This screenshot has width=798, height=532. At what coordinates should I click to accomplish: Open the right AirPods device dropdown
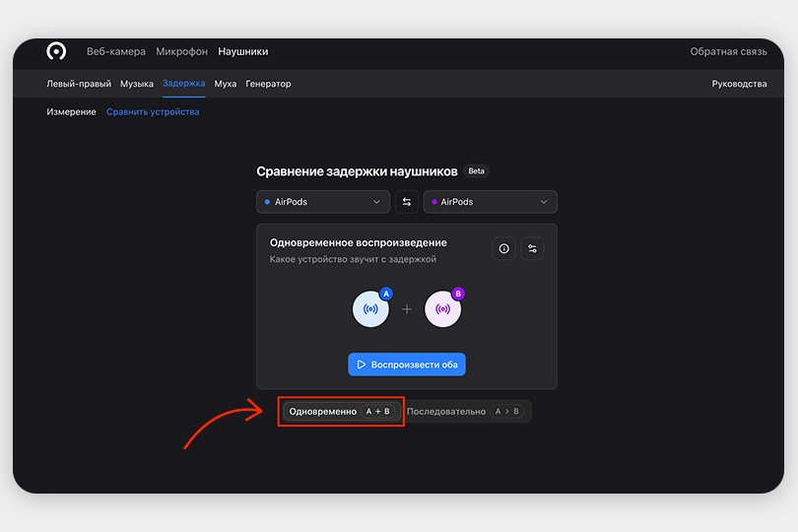point(490,202)
